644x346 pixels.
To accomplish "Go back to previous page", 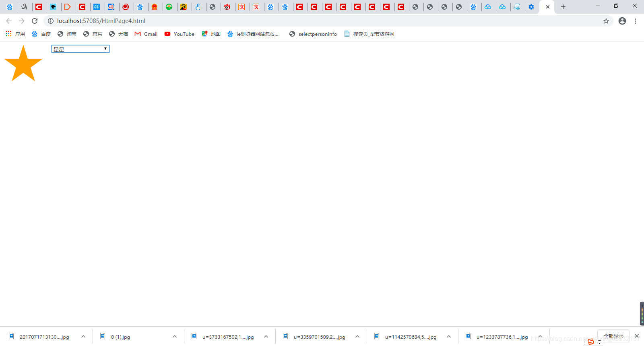I will pyautogui.click(x=9, y=21).
